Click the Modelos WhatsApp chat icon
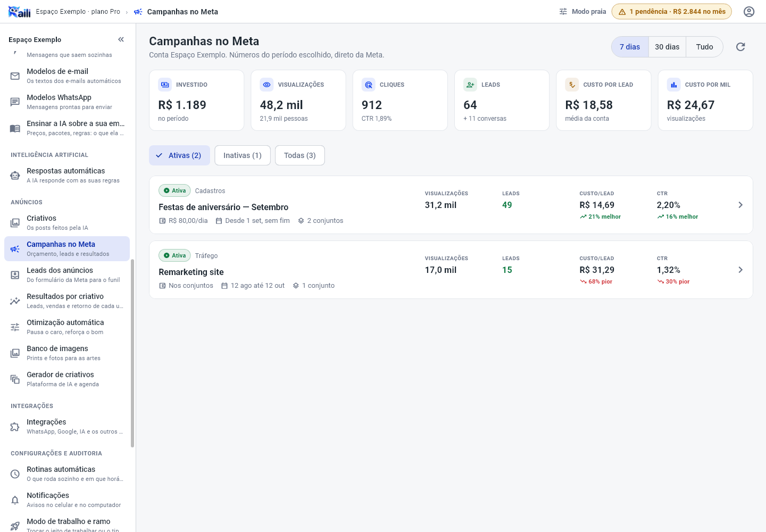This screenshot has width=766, height=532. pos(15,102)
